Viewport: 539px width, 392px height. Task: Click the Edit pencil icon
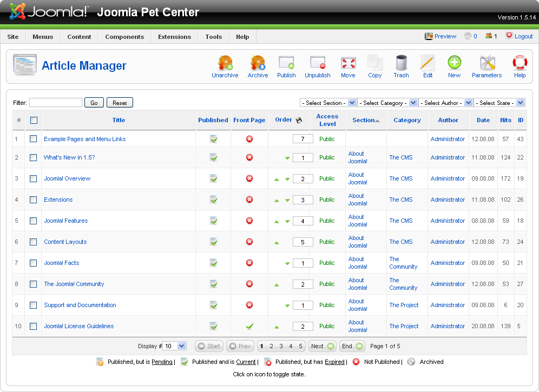pos(428,63)
